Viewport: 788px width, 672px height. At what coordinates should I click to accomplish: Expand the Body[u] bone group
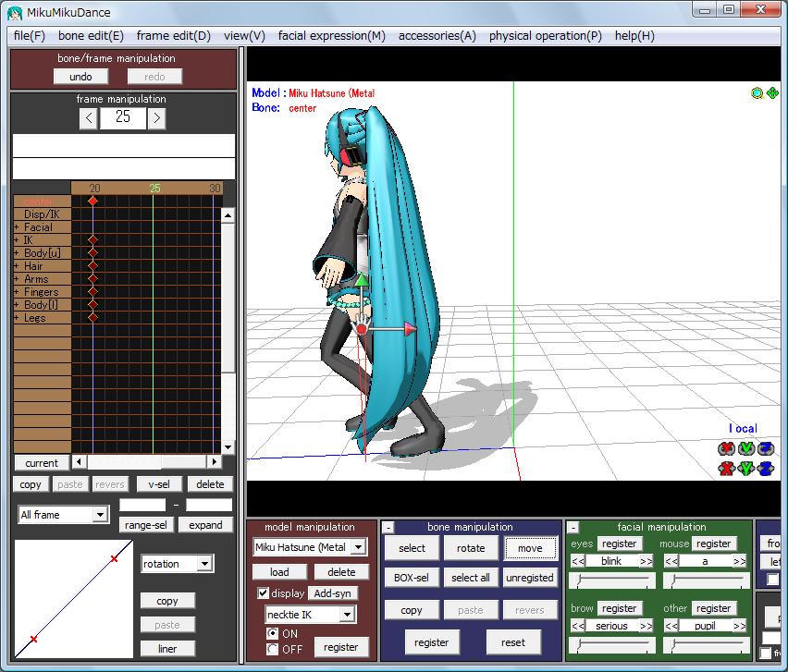coord(17,253)
